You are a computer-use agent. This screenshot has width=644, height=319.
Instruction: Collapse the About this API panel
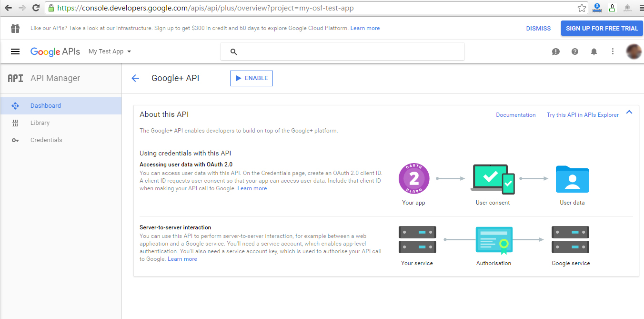coord(629,112)
